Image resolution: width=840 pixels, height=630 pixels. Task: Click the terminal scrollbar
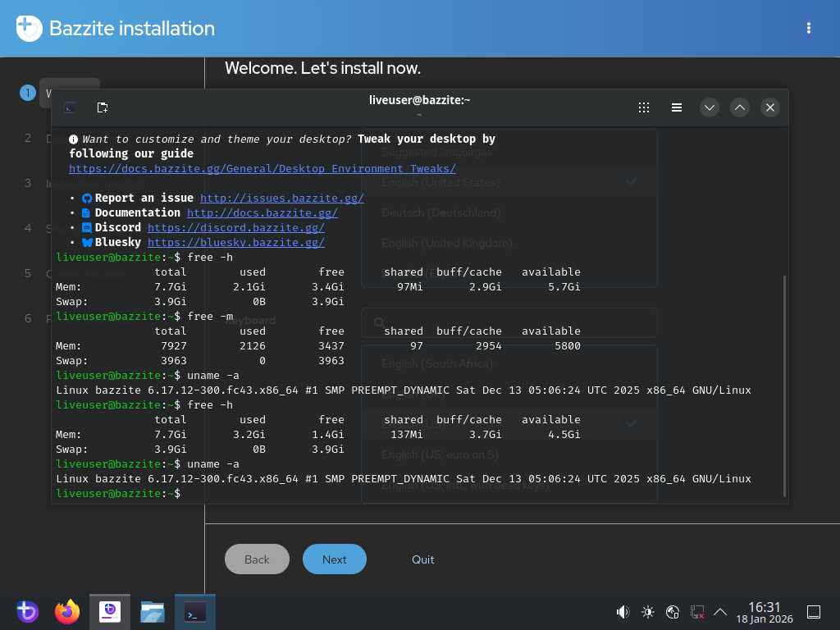click(785, 386)
